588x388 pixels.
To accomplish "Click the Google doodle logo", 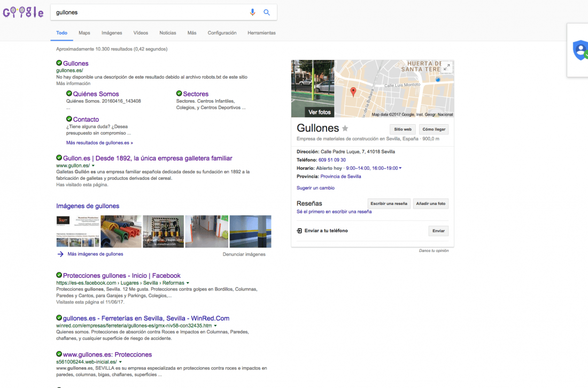I will pos(23,12).
